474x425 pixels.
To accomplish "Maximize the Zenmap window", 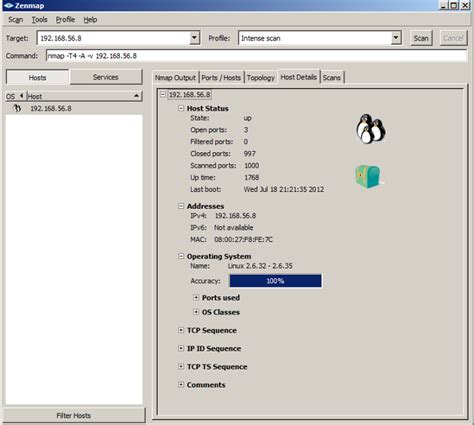I will coord(454,5).
